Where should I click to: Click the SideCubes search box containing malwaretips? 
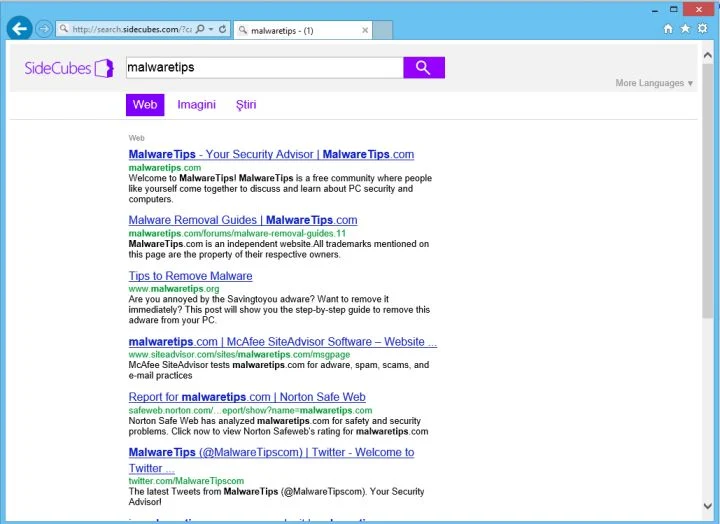(x=264, y=68)
